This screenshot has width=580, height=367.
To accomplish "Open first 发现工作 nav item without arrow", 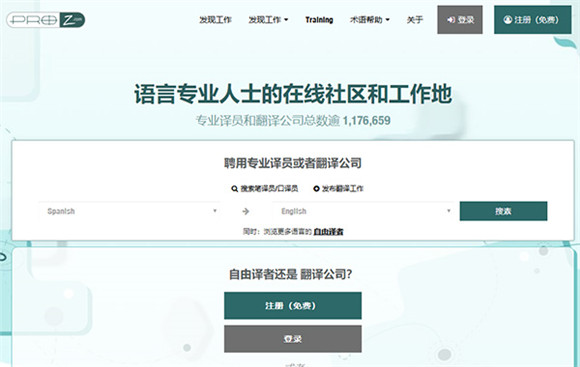I will coord(215,20).
